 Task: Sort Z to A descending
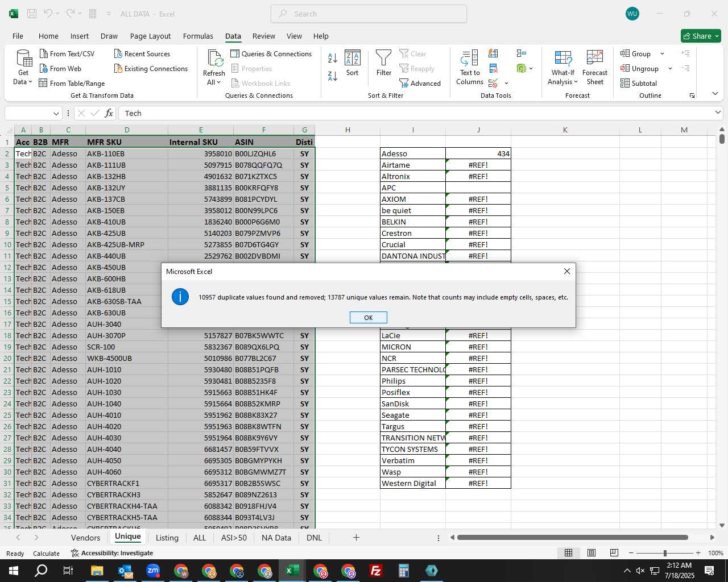click(333, 76)
